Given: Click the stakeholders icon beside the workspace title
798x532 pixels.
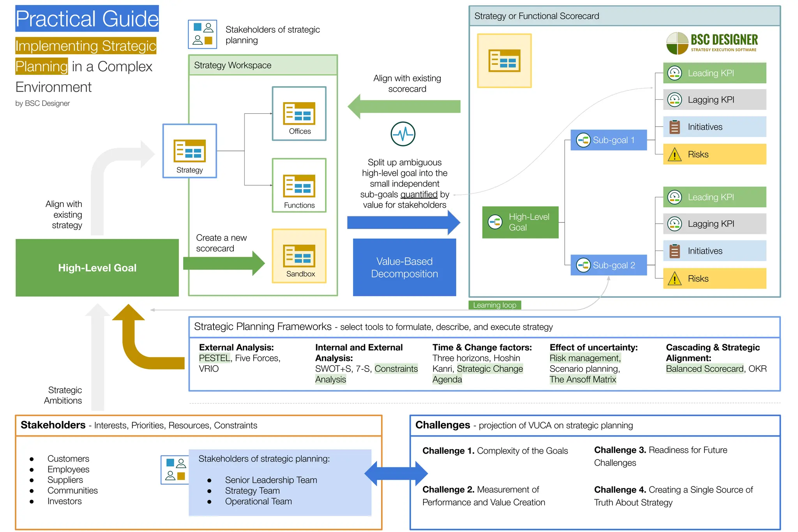Looking at the screenshot, I should [x=203, y=34].
